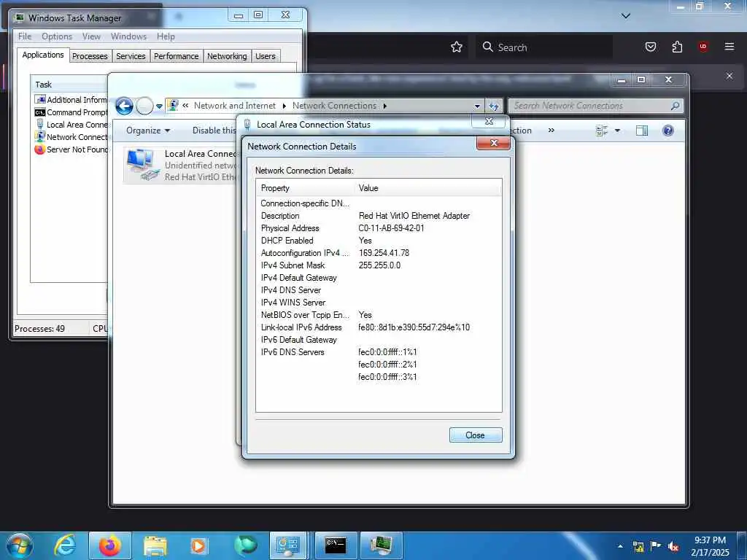
Task: Go back in Network Connections window
Action: tap(124, 106)
